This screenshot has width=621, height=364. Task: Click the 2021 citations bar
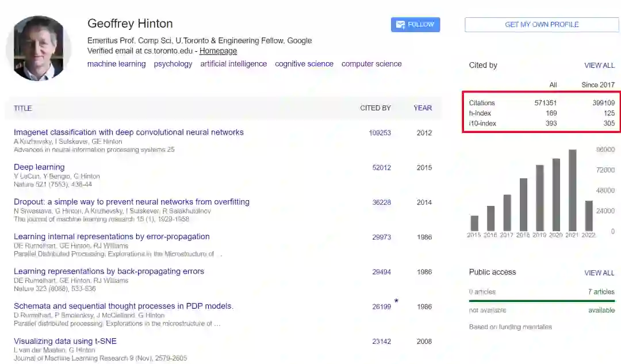572,190
